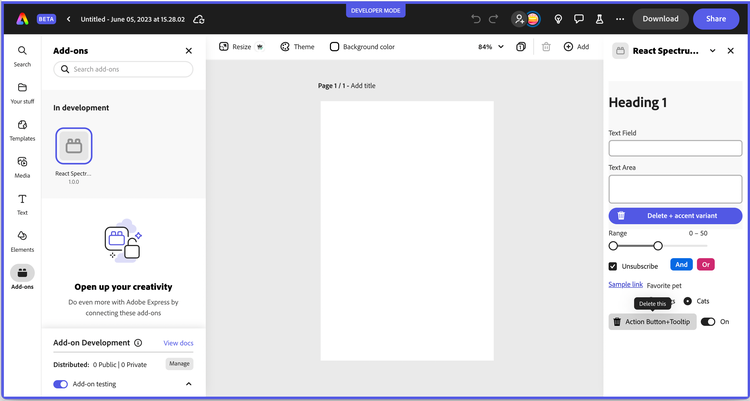Open the View docs link

pyautogui.click(x=178, y=343)
